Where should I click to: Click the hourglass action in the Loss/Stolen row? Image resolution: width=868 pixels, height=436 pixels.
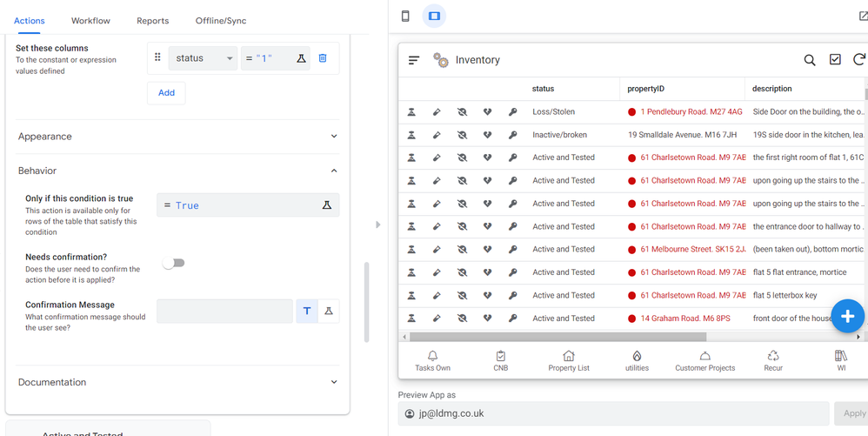pyautogui.click(x=411, y=112)
